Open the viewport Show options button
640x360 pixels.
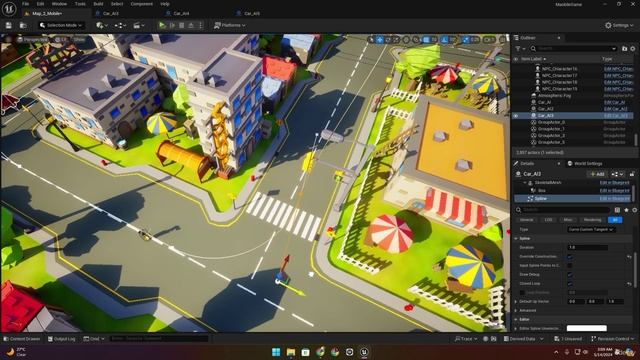click(79, 40)
